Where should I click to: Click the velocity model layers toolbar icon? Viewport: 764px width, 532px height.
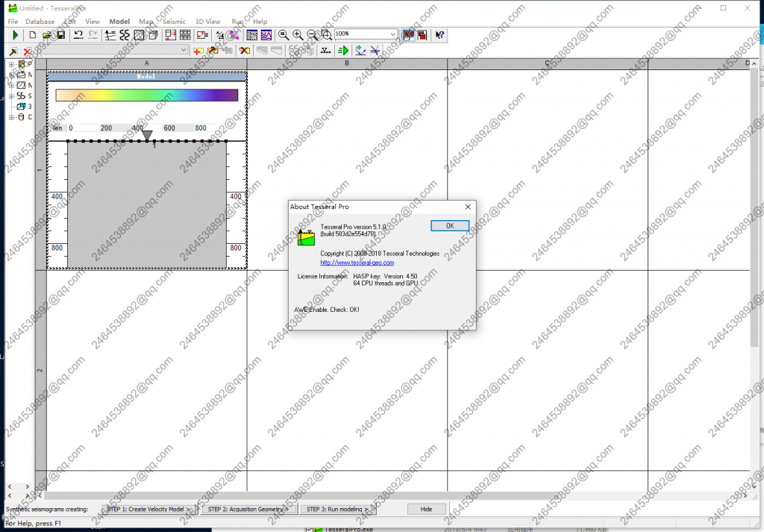[x=110, y=35]
